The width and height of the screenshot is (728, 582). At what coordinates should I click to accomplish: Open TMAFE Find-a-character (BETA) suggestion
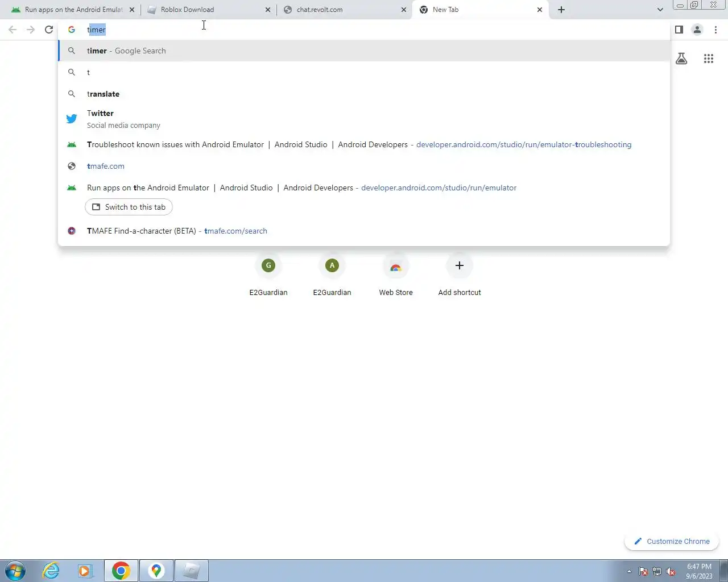(364, 231)
